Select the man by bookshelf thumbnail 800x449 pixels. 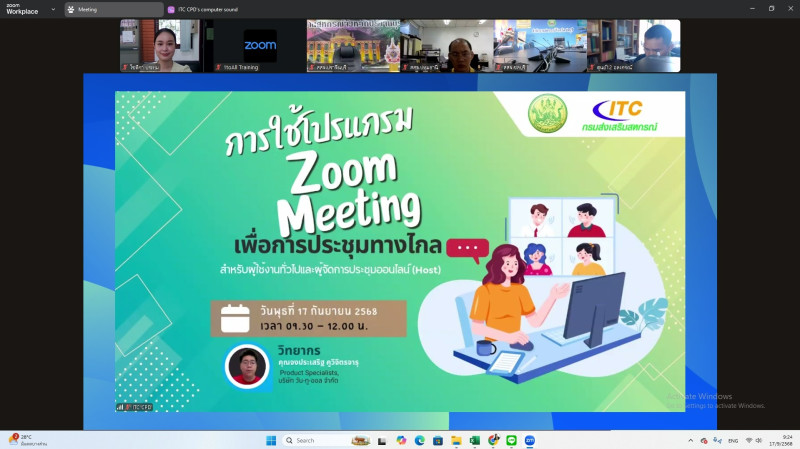(634, 45)
